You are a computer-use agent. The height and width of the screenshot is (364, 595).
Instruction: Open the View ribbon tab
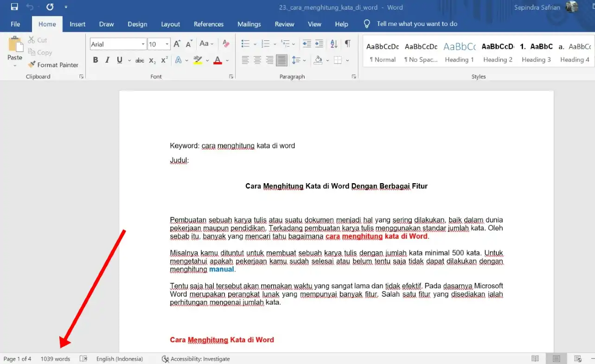(x=314, y=24)
